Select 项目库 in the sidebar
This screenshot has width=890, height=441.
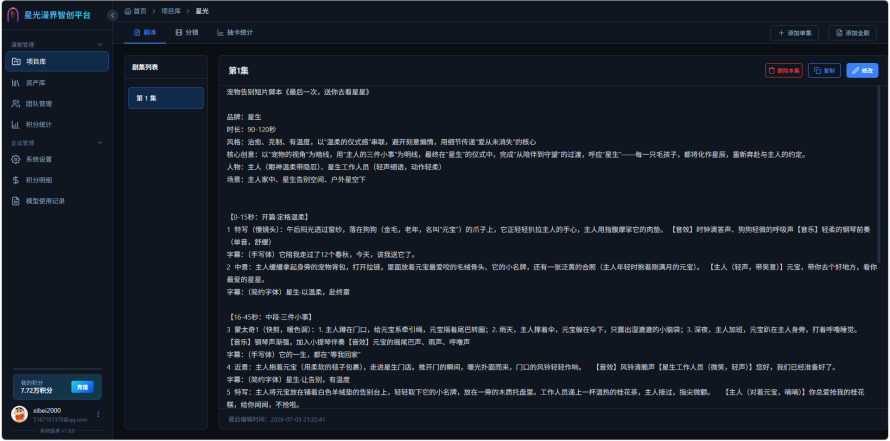[57, 61]
